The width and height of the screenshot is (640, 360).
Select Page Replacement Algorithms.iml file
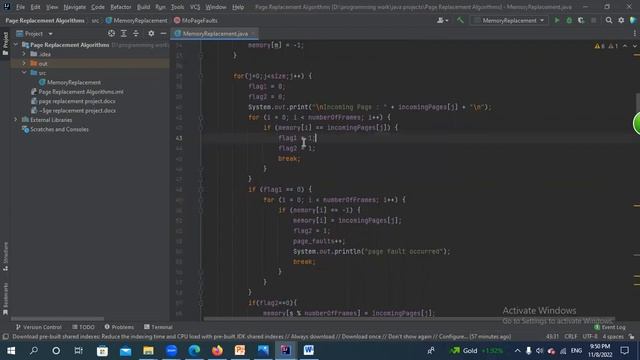(x=77, y=92)
